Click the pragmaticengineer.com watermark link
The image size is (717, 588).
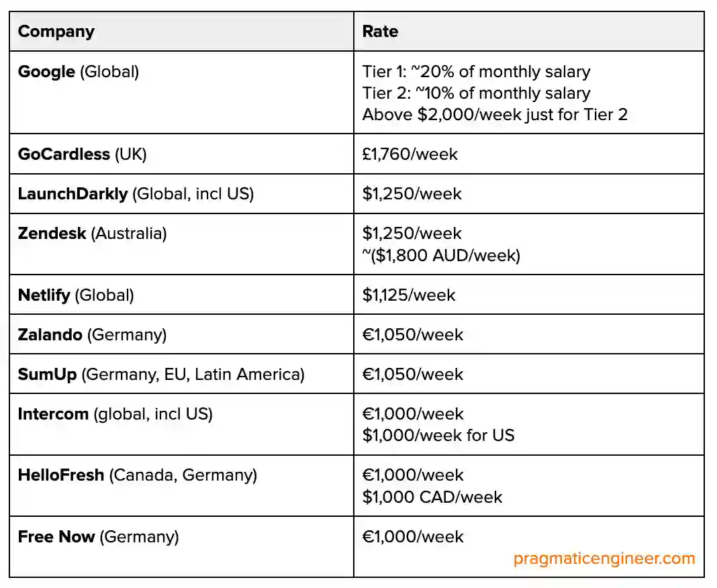604,558
